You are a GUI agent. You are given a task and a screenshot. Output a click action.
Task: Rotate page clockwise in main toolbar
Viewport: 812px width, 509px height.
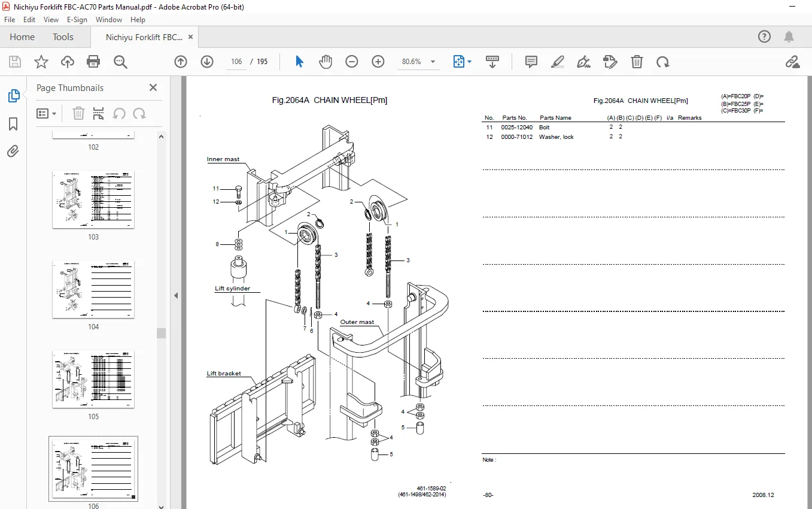662,62
